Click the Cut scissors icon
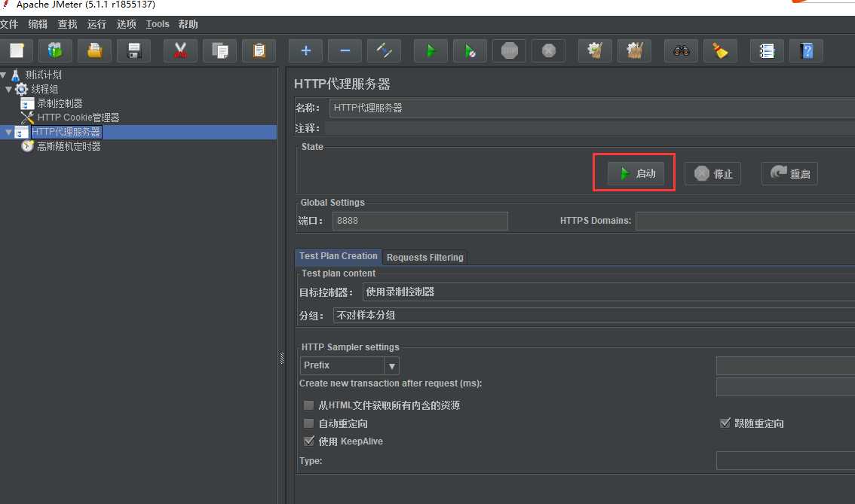The width and height of the screenshot is (855, 504). [x=180, y=50]
